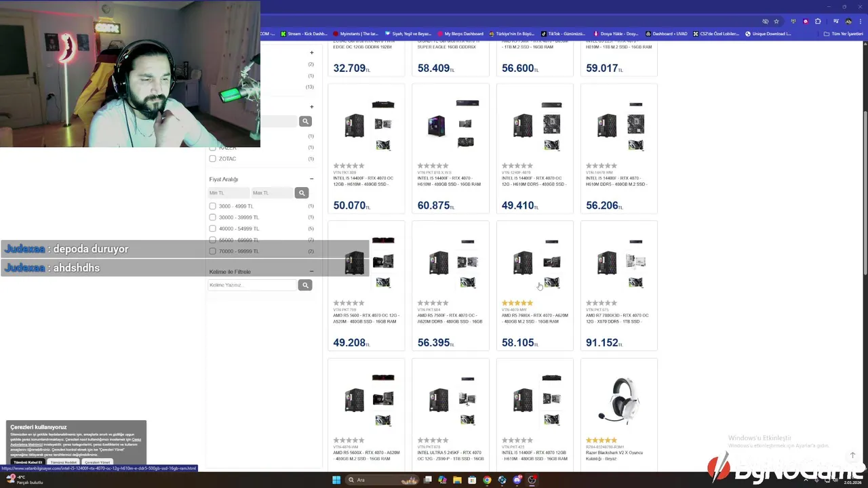Open the Chrome three-dot menu
Image resolution: width=868 pixels, height=488 pixels.
pos(860,21)
